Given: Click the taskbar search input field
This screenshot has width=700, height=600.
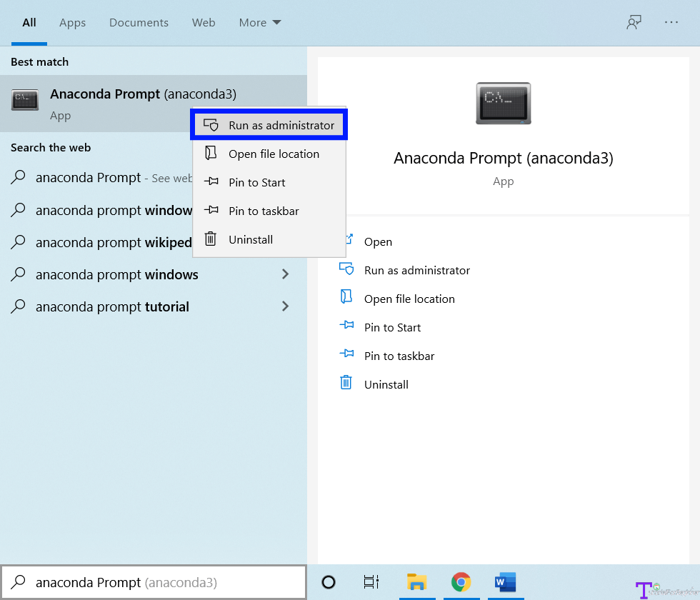Looking at the screenshot, I should 154,582.
